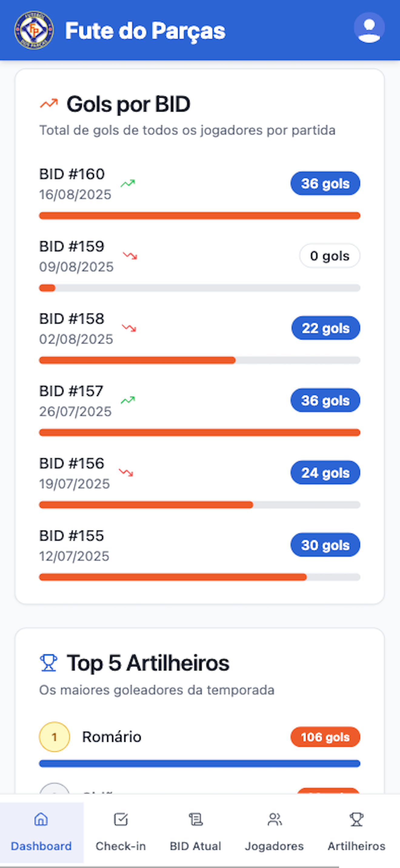Click the 106 gols badge for Romário
This screenshot has width=400, height=868.
click(x=325, y=737)
